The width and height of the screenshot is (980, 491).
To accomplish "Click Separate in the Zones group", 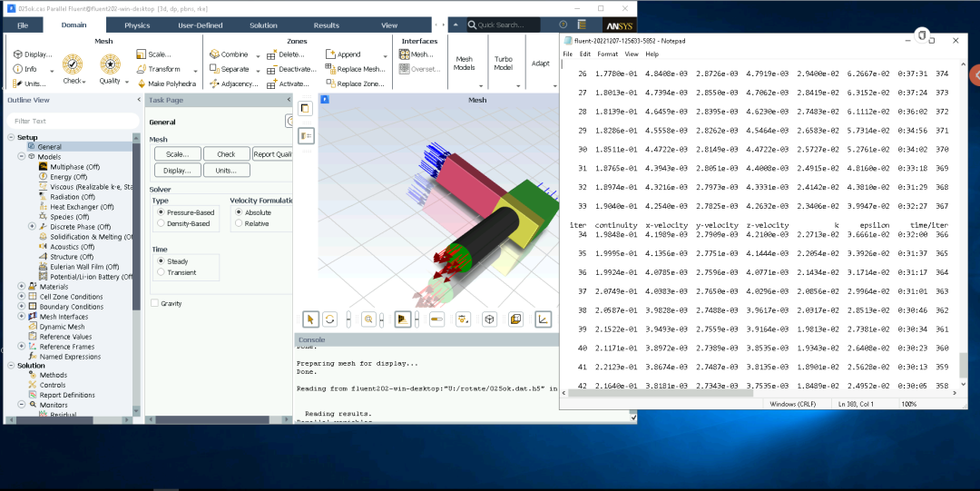I will (230, 69).
